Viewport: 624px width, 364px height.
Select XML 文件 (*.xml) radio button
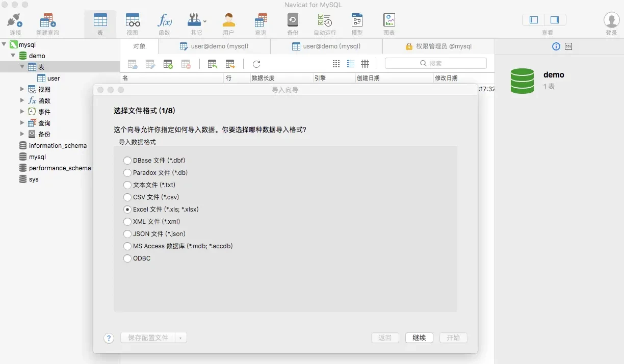tap(127, 222)
